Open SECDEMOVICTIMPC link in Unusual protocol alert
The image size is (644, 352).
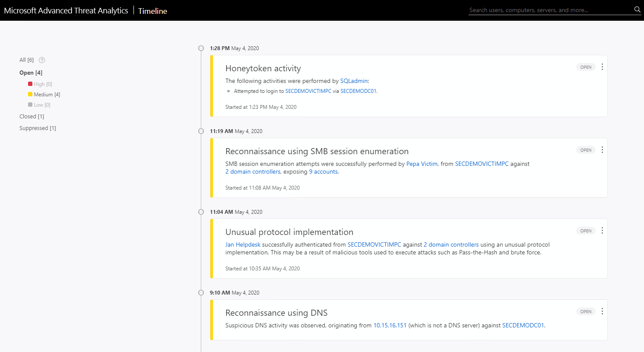(374, 244)
